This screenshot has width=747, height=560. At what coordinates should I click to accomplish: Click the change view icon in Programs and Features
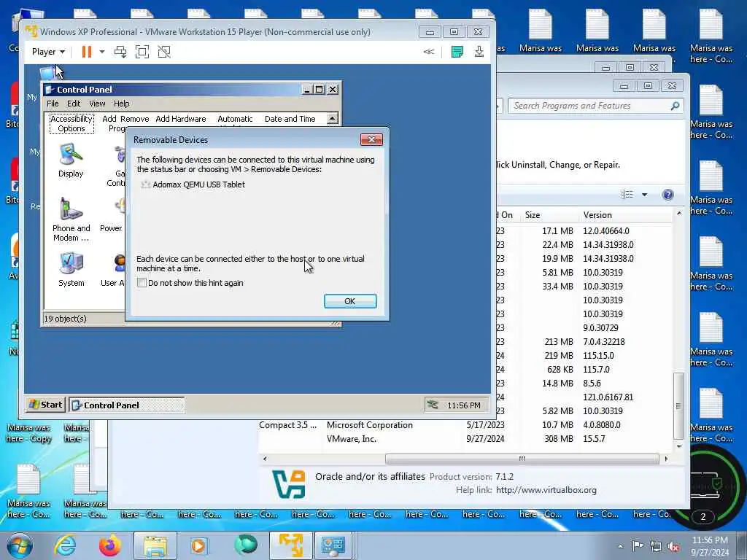pyautogui.click(x=627, y=194)
